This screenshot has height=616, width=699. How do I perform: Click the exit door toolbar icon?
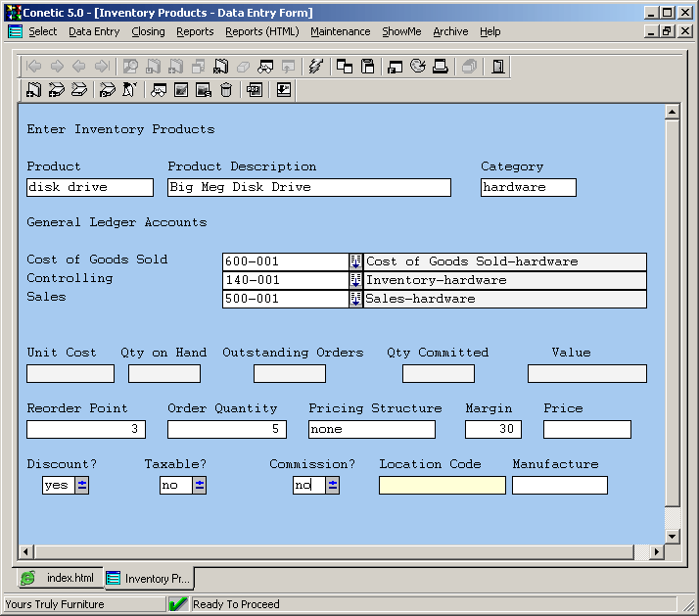[498, 67]
